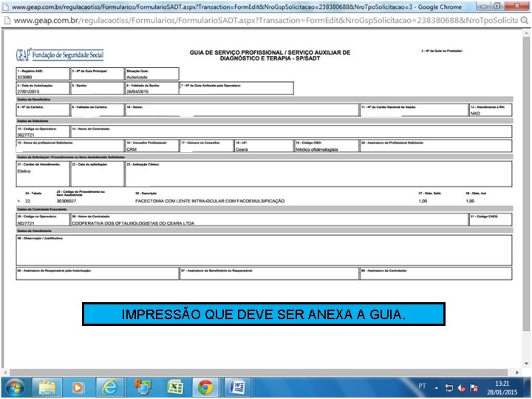Click the executante operator code 5027721

26,223
